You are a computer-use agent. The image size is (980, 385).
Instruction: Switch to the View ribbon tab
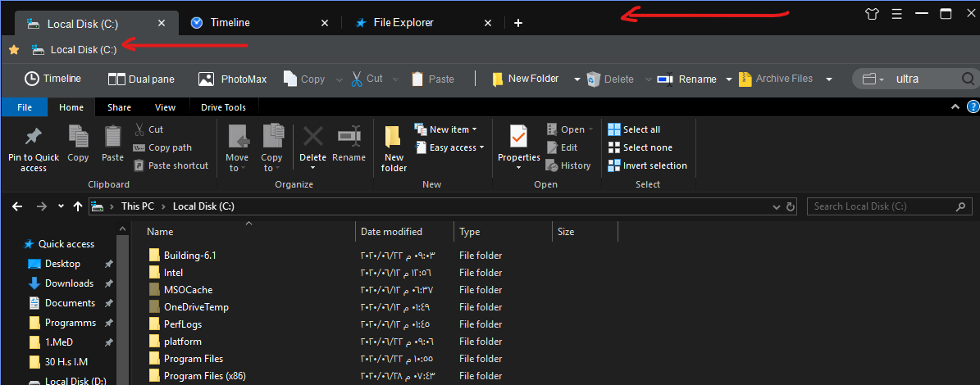[165, 107]
